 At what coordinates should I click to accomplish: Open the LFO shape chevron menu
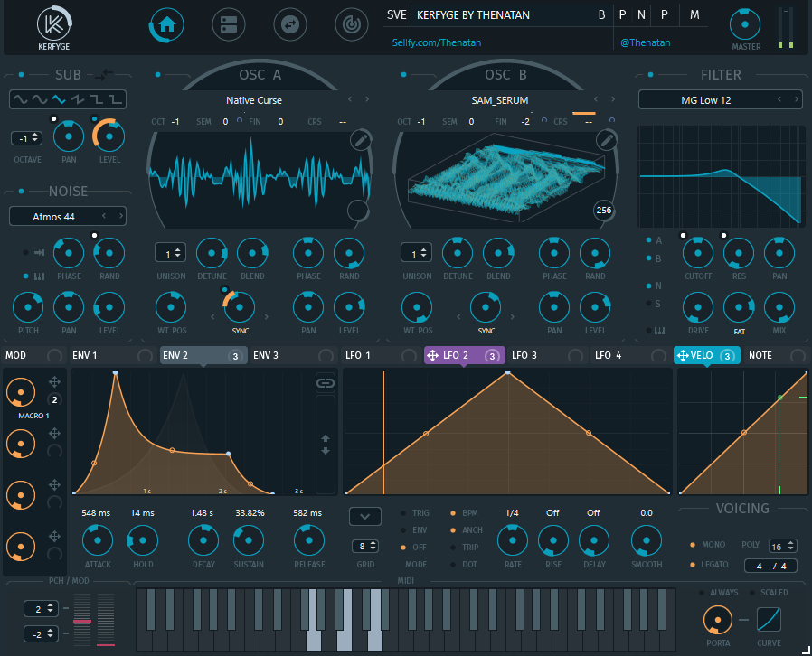point(365,516)
